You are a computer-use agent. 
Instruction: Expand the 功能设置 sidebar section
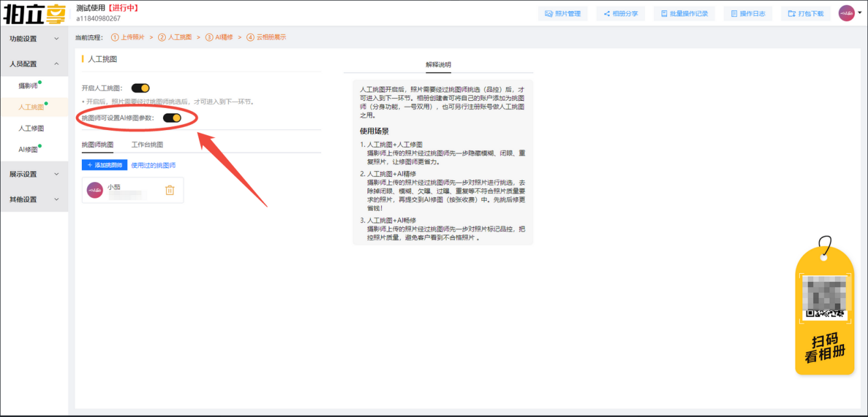point(34,38)
